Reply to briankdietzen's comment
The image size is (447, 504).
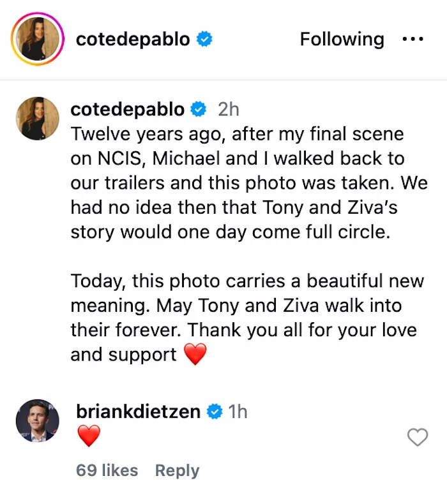pos(177,470)
